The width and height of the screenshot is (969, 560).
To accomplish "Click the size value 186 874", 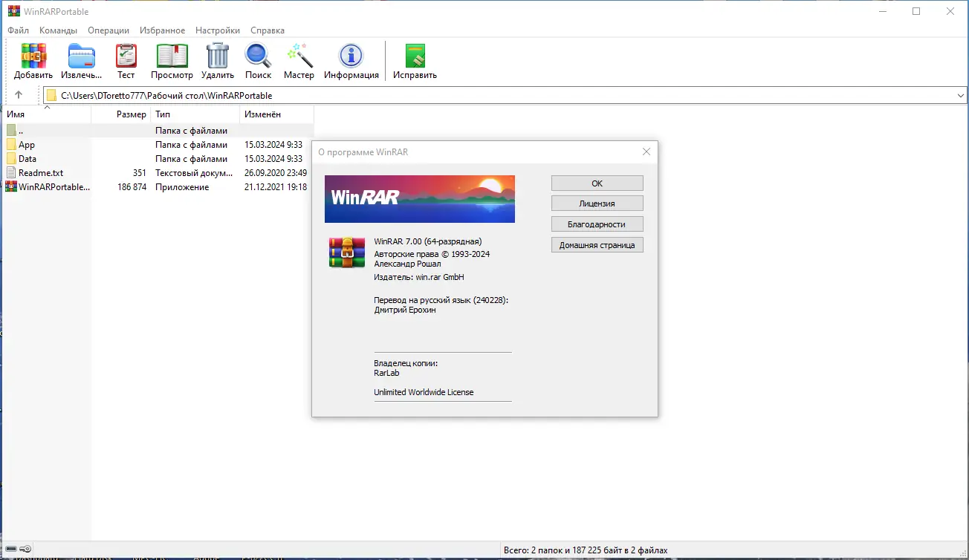I will point(132,187).
